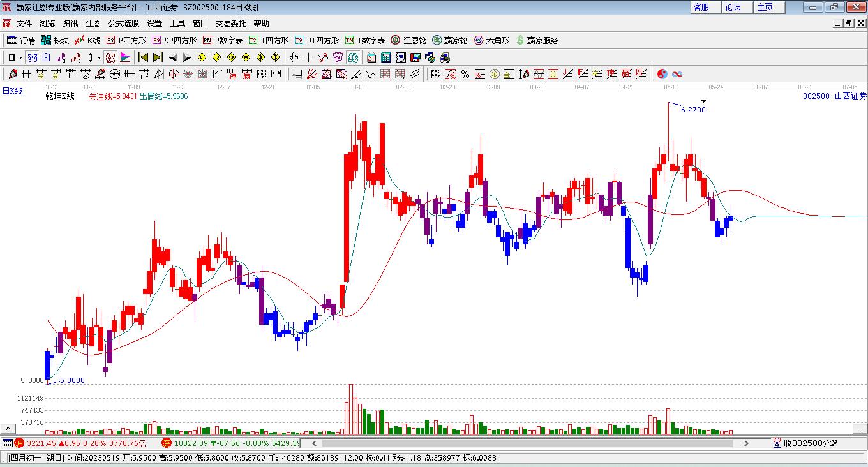Click the triangle button at right of volume pane

[861, 429]
